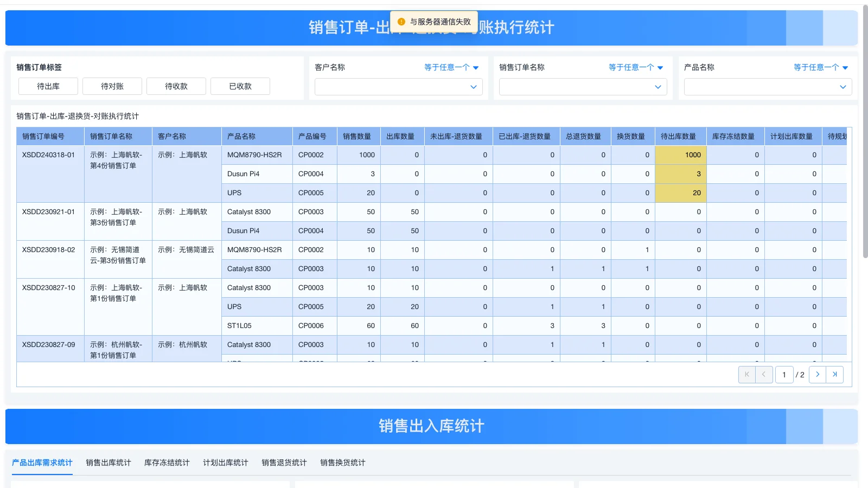Viewport: 868px width, 488px height.
Task: Click the 换货数量 column header
Action: click(633, 136)
